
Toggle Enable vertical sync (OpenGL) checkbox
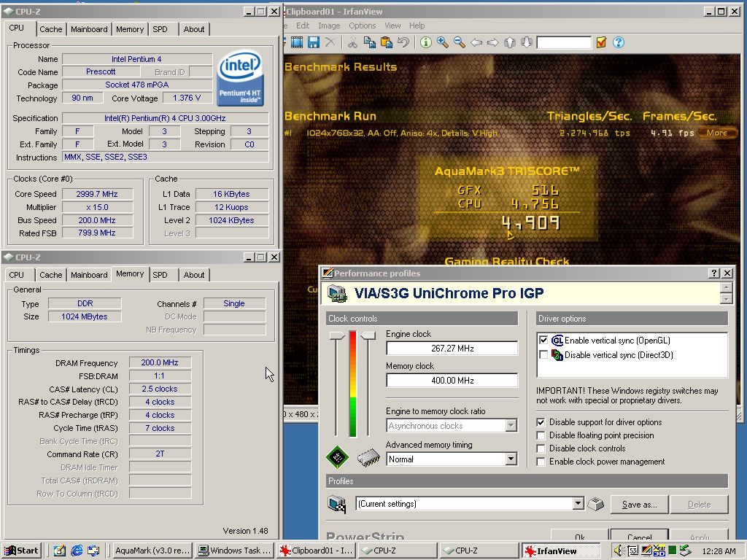[543, 340]
